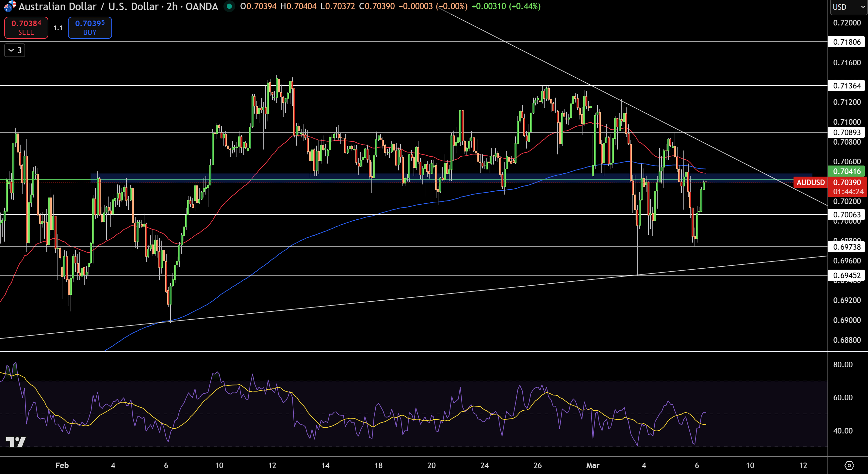This screenshot has width=868, height=474.
Task: Click the AUD/USD flag symbol icon
Action: point(10,6)
